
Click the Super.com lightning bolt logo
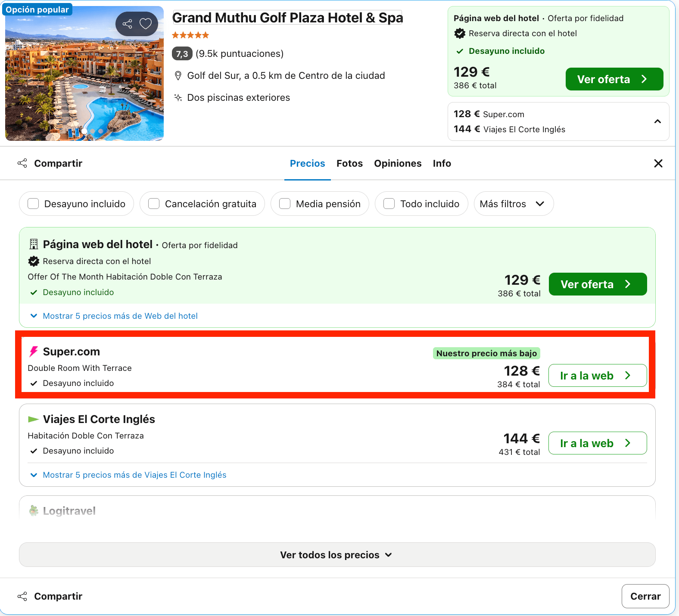pos(34,352)
